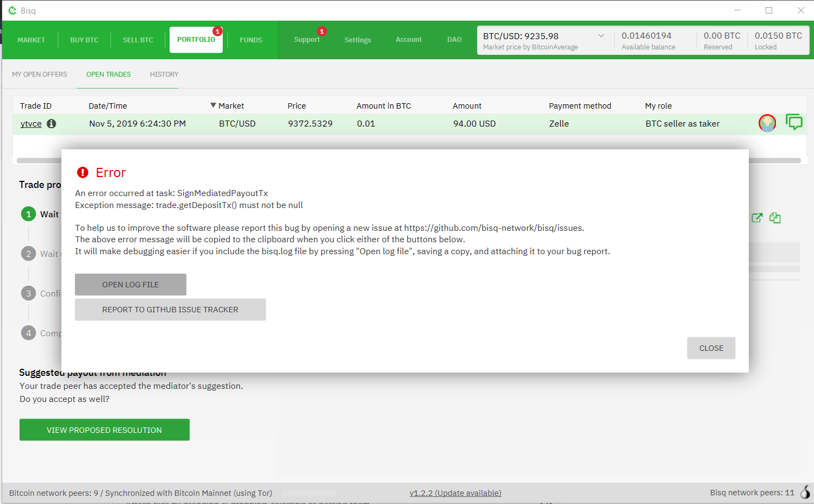Click v1.2.2 (Update available) link
This screenshot has width=814, height=504.
(x=455, y=493)
